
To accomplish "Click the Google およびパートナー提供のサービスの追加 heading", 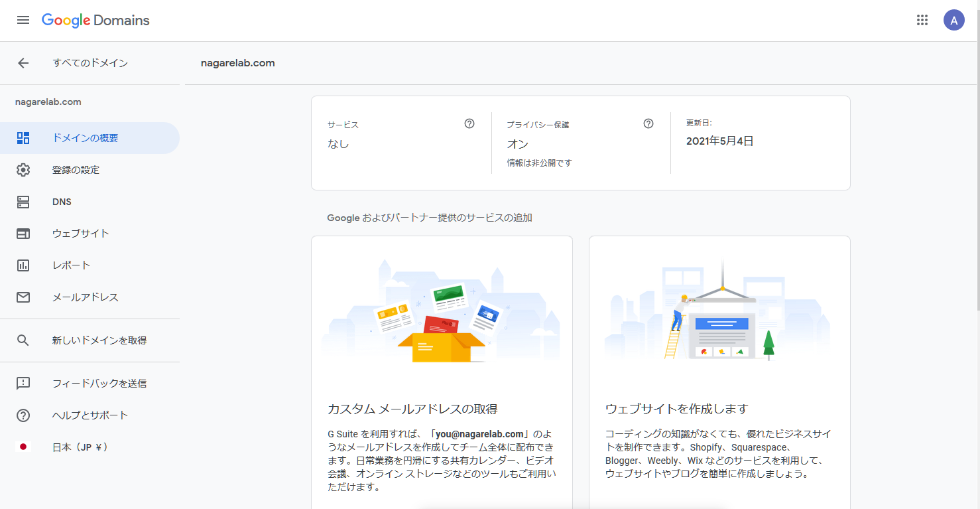I will [x=430, y=218].
